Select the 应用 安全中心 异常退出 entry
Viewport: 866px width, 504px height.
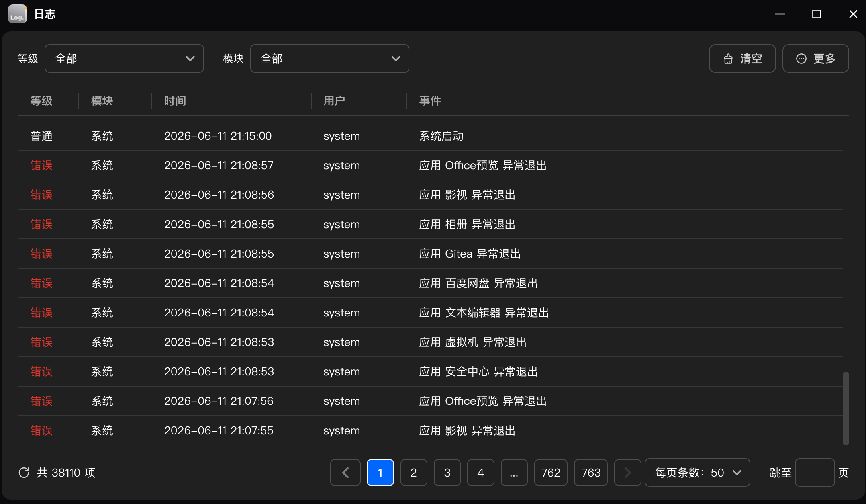click(430, 371)
